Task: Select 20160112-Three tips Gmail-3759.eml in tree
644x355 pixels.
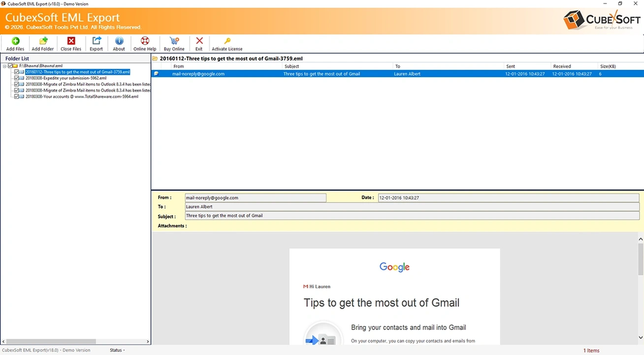Action: (x=77, y=72)
